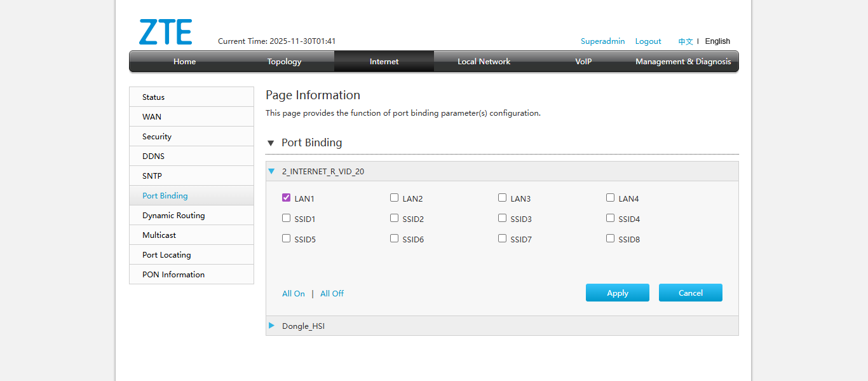Check the LAN4 port binding box
The image size is (868, 381).
coord(610,198)
